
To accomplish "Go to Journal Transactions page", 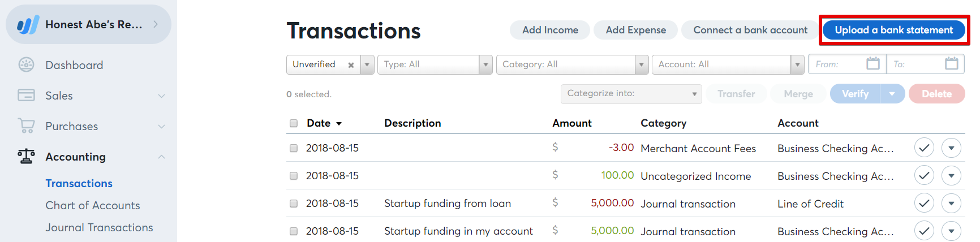I will 99,227.
